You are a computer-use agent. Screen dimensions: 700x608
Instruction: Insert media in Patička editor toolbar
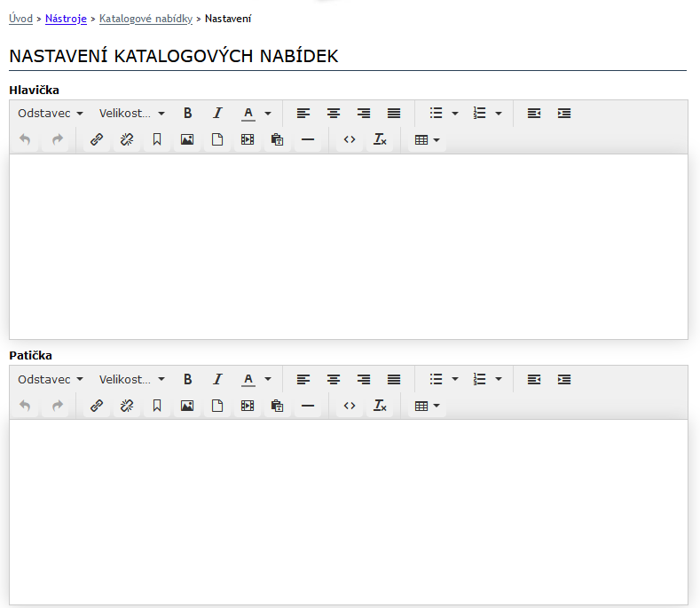pyautogui.click(x=248, y=406)
